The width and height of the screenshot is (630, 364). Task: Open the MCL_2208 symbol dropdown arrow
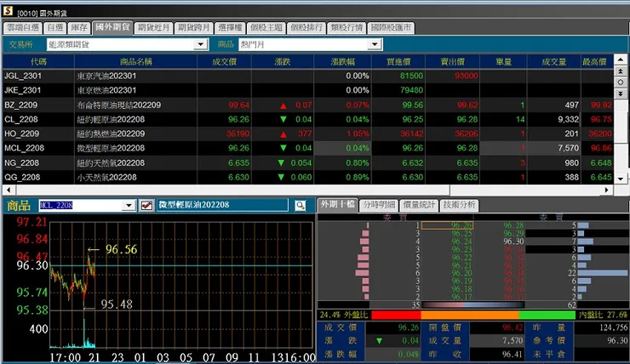pos(129,206)
